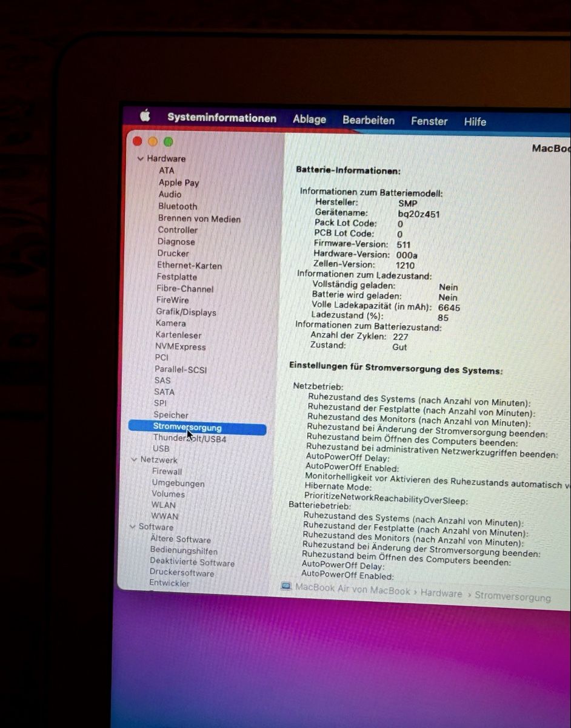Select Apple Pay in the sidebar
Image resolution: width=571 pixels, height=728 pixels.
click(179, 183)
